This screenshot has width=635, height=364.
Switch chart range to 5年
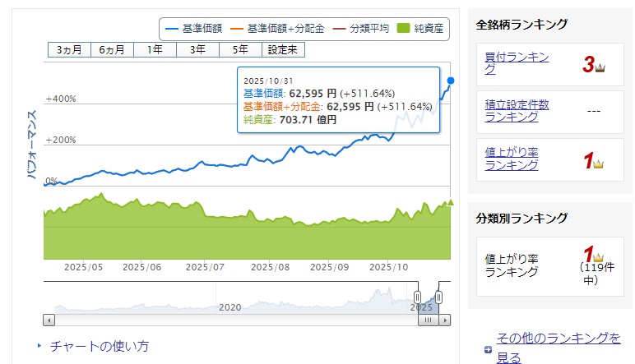(240, 49)
